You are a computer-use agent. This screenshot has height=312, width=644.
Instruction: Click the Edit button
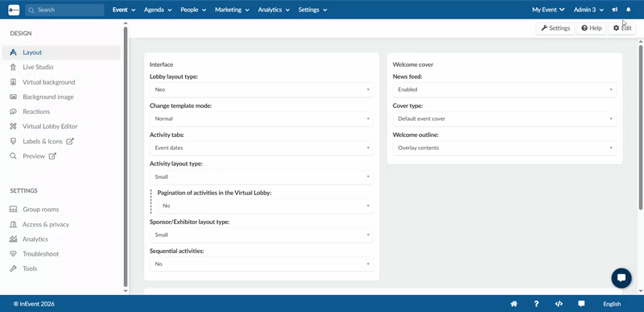point(621,28)
